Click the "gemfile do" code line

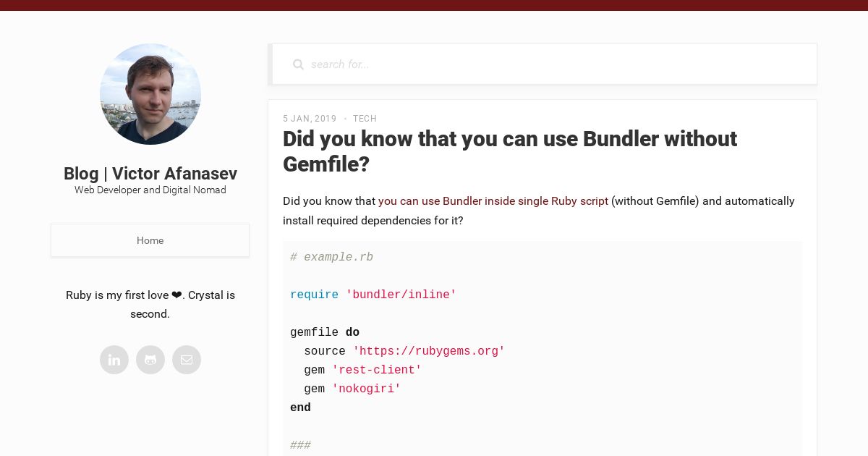[x=325, y=333]
